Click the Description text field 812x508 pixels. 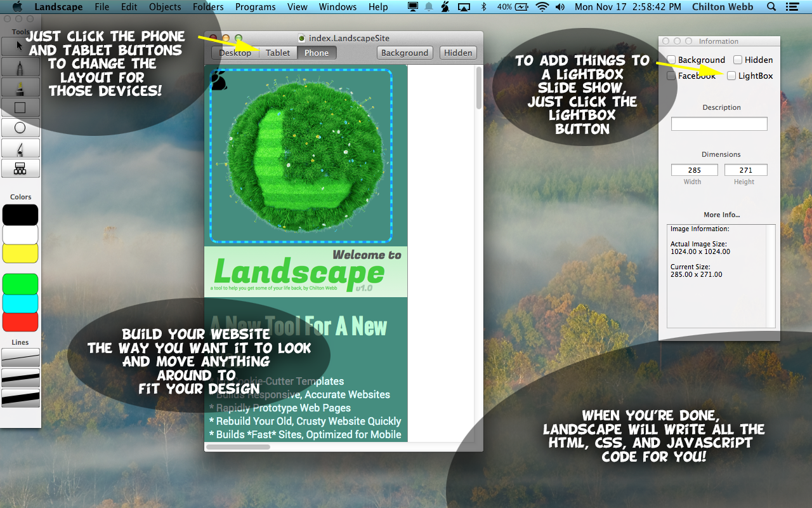click(x=719, y=124)
